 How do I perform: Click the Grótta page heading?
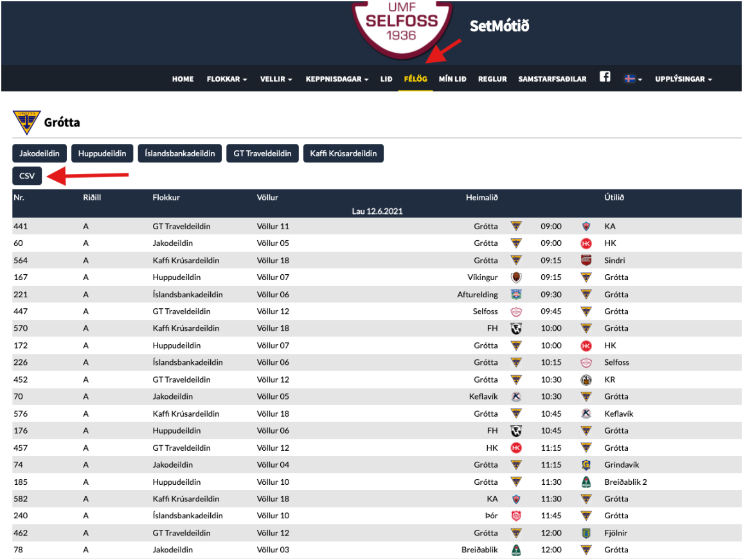pos(62,123)
